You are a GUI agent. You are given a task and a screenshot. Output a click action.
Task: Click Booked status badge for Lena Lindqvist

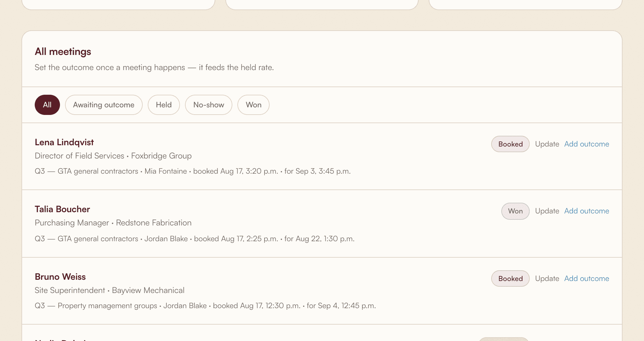pyautogui.click(x=510, y=144)
